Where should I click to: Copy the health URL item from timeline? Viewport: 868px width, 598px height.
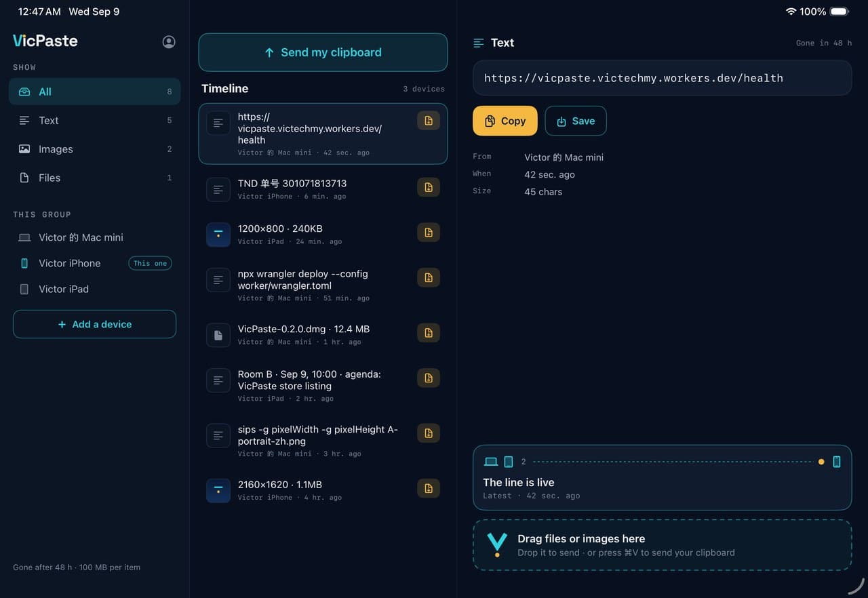[x=429, y=121]
